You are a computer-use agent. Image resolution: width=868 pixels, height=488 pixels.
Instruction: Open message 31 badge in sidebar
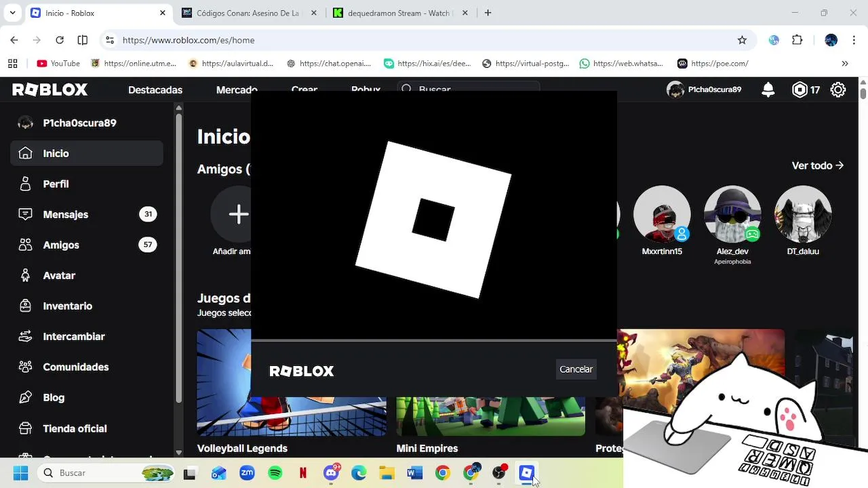[149, 214]
